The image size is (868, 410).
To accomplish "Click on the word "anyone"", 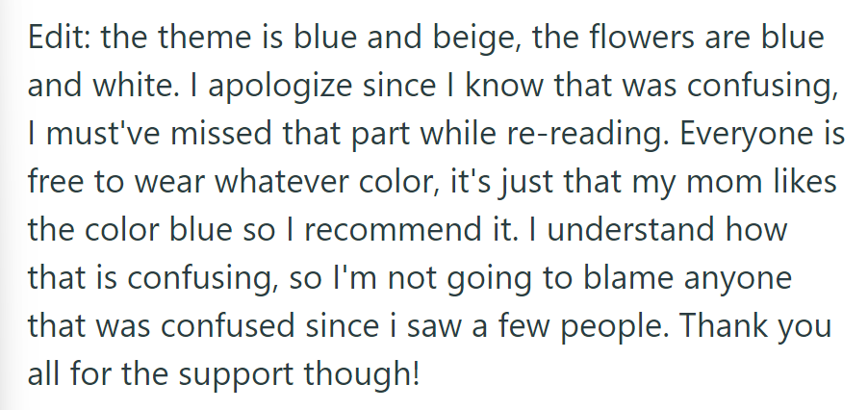I will click(x=750, y=278).
